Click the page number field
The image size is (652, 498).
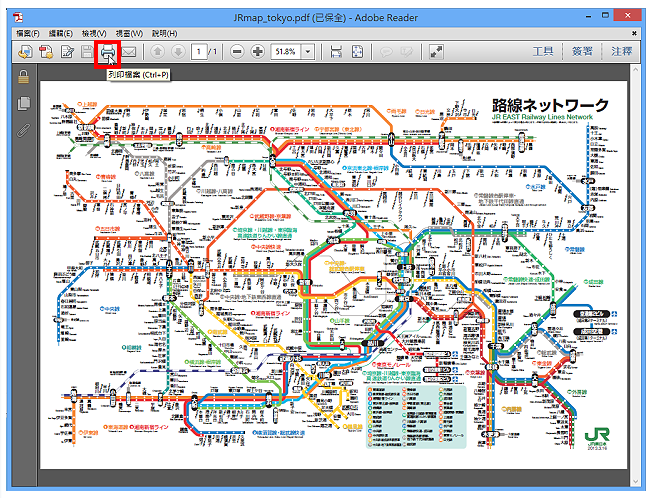coord(199,52)
